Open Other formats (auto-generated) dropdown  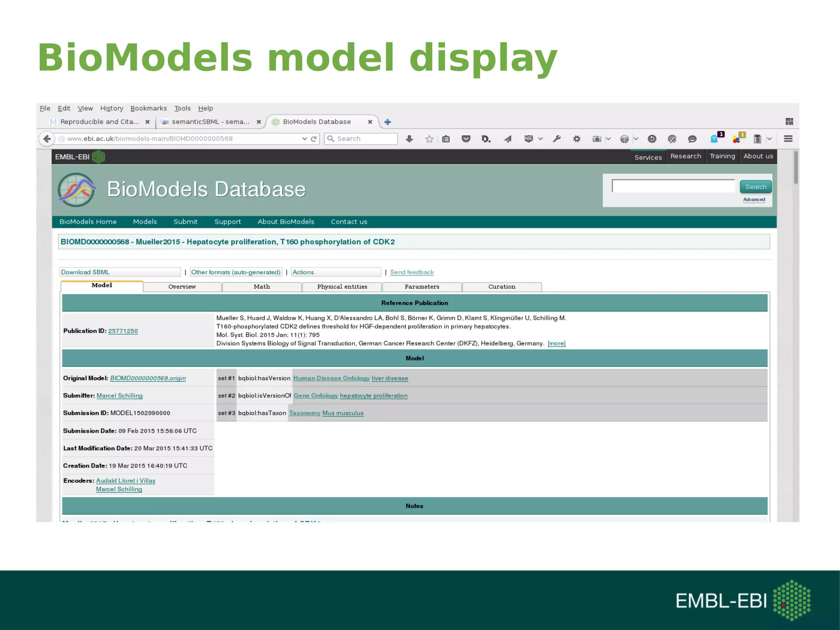[x=236, y=272]
